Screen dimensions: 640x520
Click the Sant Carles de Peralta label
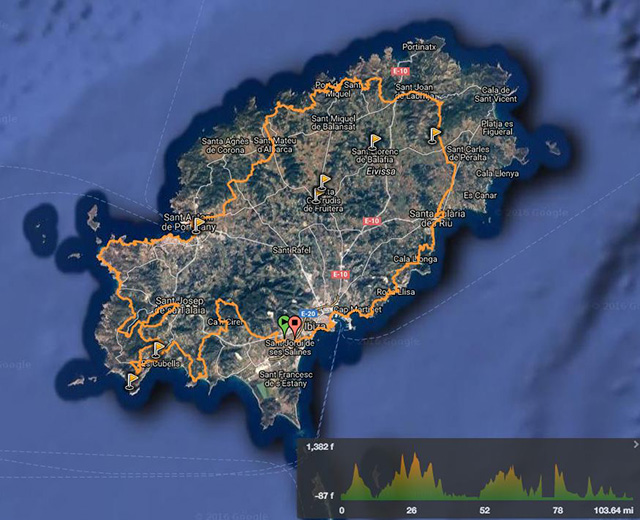[468, 153]
